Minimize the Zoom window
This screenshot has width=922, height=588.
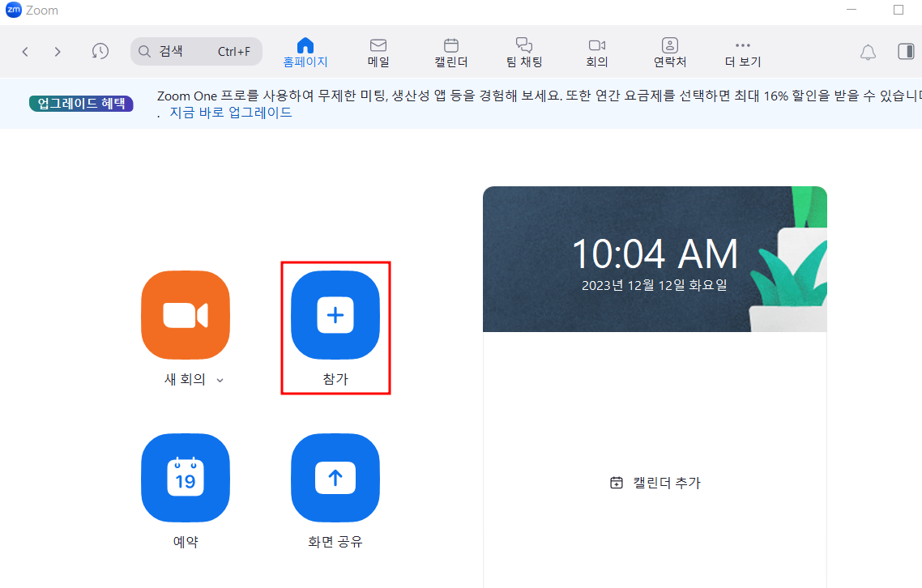click(x=852, y=10)
